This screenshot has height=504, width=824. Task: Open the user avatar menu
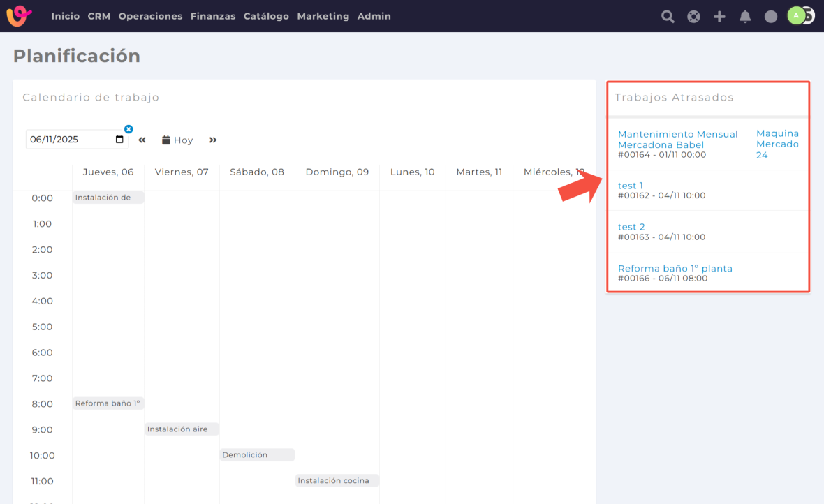(x=797, y=15)
